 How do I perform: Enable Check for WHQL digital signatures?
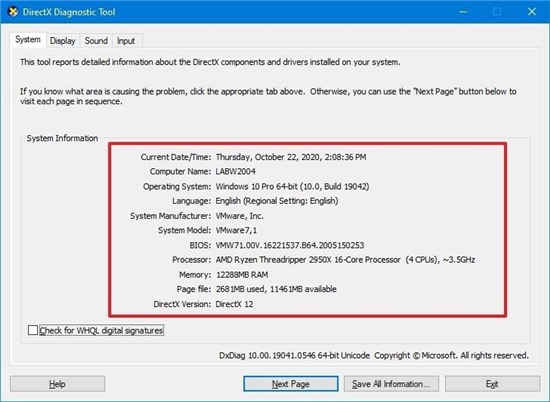[x=33, y=330]
